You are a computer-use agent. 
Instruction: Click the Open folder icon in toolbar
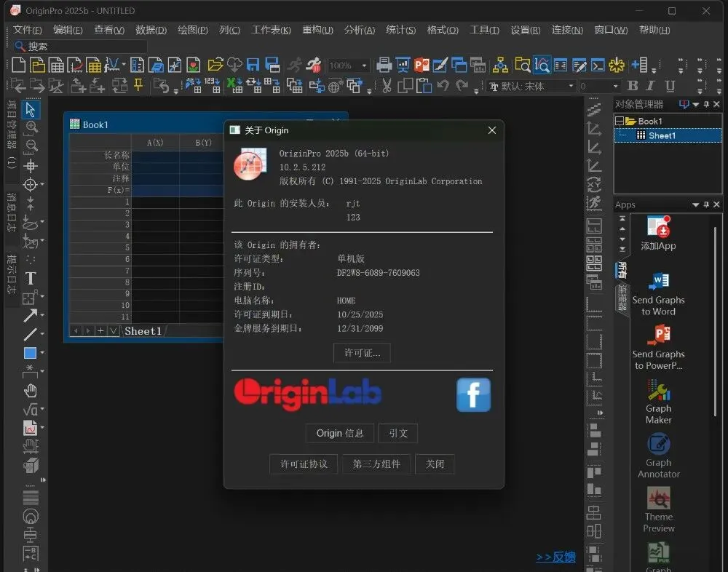click(215, 65)
